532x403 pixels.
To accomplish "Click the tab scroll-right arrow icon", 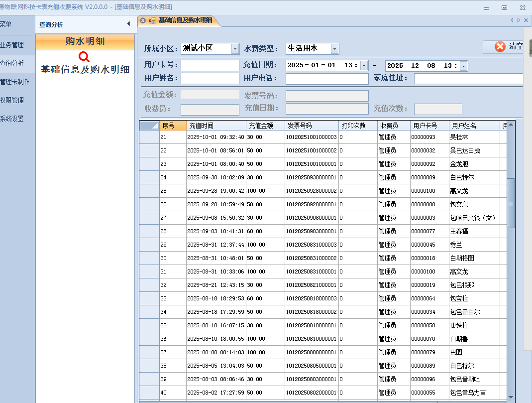I will pos(519,20).
